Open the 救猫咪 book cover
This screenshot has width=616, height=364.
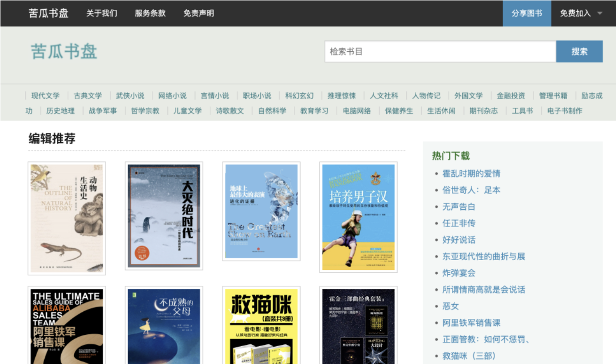261,325
